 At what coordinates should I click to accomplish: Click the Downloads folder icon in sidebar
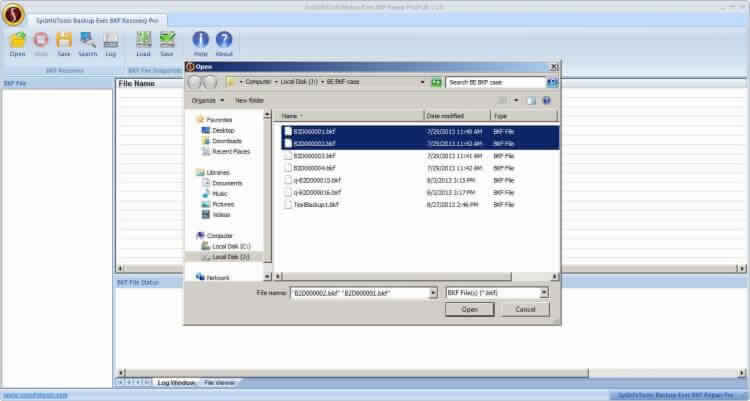pyautogui.click(x=206, y=141)
